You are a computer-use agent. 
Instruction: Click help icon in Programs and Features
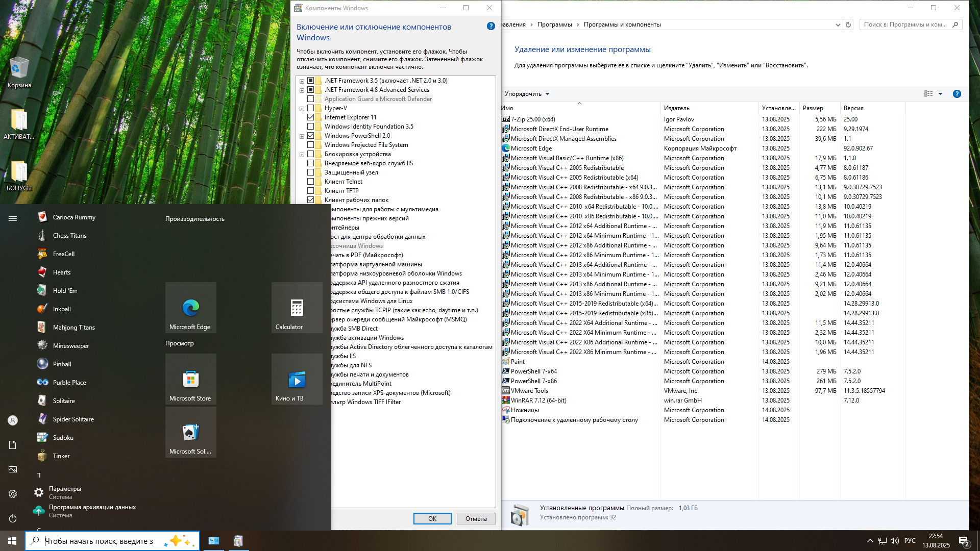pos(957,94)
